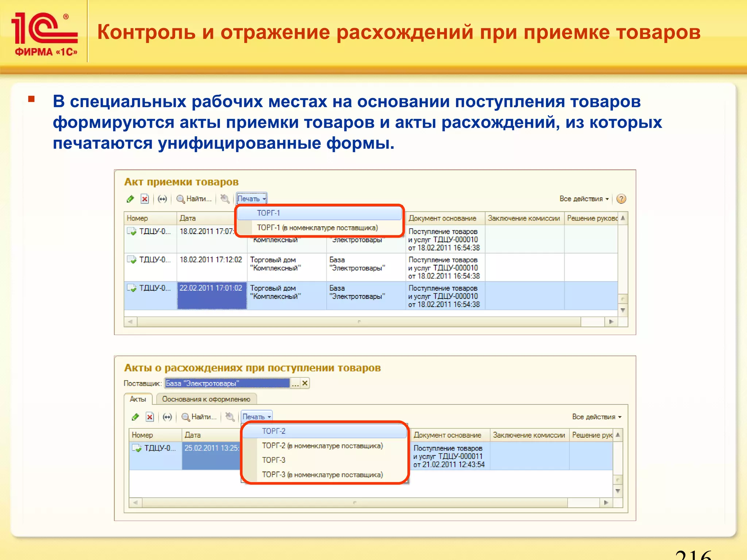Image resolution: width=747 pixels, height=560 pixels.
Task: Click the Дата column header in upper table
Action: tap(206, 218)
